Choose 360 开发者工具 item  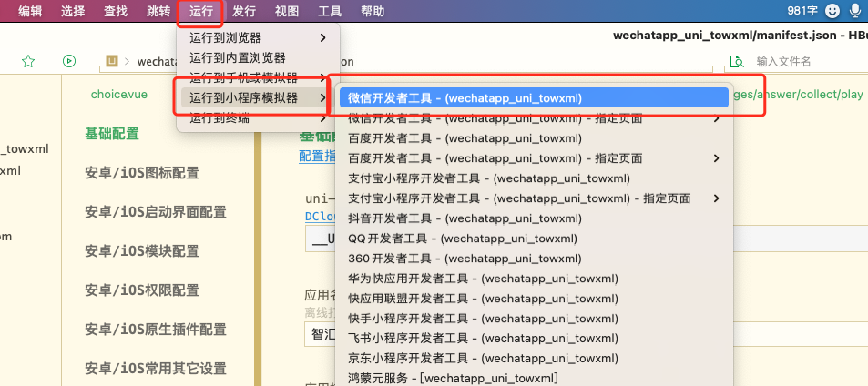535,259
